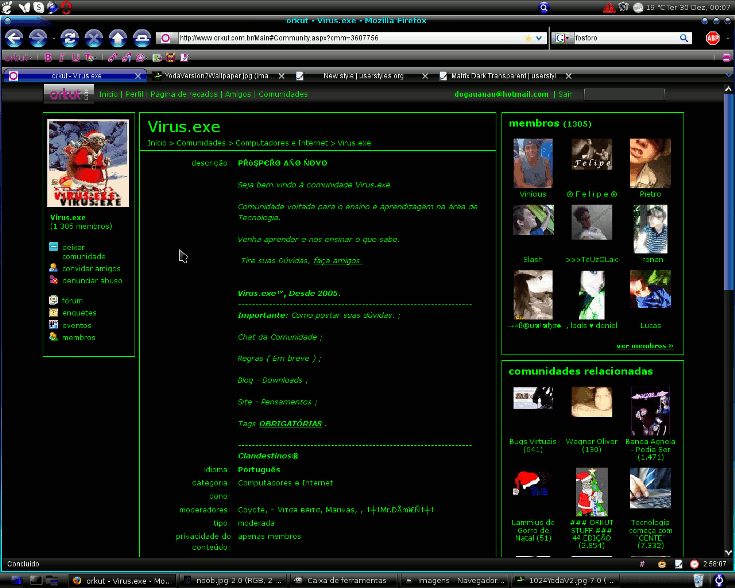This screenshot has height=588, width=735.
Task: Switch to noob.jpg GIMP taskbar window
Action: [233, 580]
